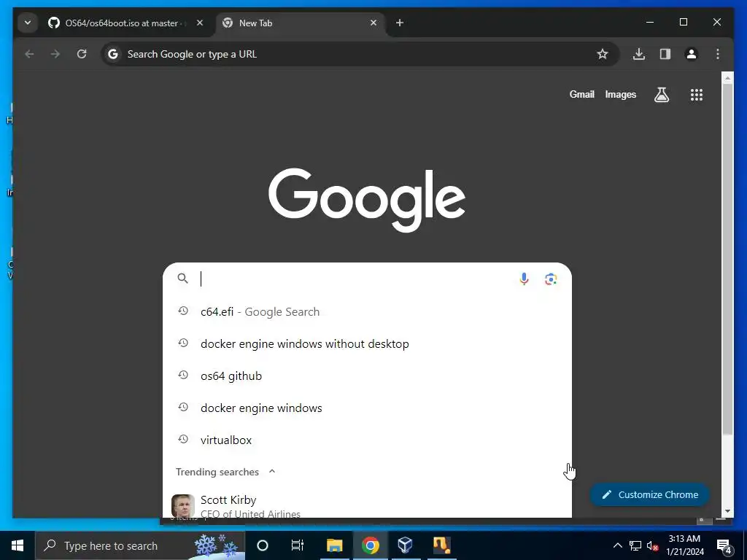Search by image with Lens icon

[x=551, y=279]
